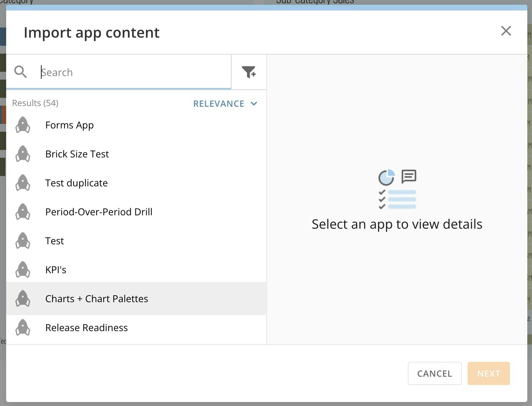Select the Forms App entry

pyautogui.click(x=69, y=125)
